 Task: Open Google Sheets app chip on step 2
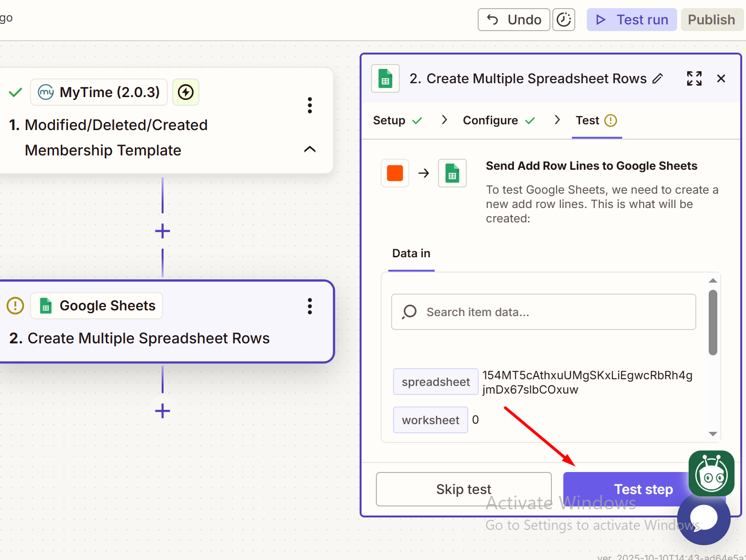click(x=97, y=306)
